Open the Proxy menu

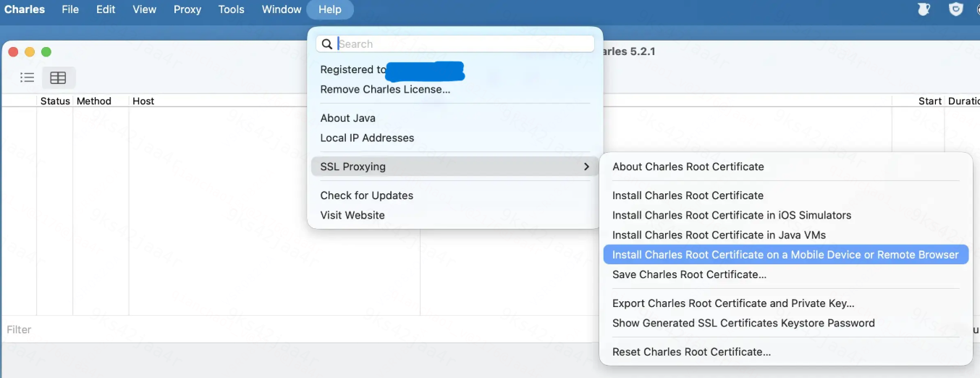(187, 9)
